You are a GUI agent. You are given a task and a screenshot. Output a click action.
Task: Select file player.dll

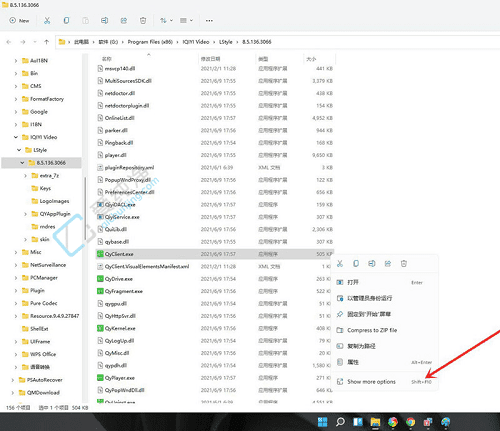coord(215,155)
